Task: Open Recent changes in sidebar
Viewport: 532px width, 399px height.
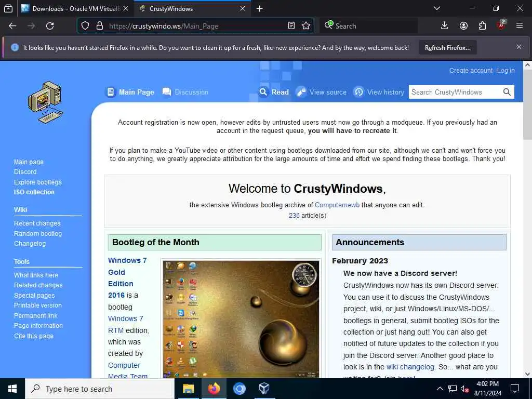Action: point(37,223)
